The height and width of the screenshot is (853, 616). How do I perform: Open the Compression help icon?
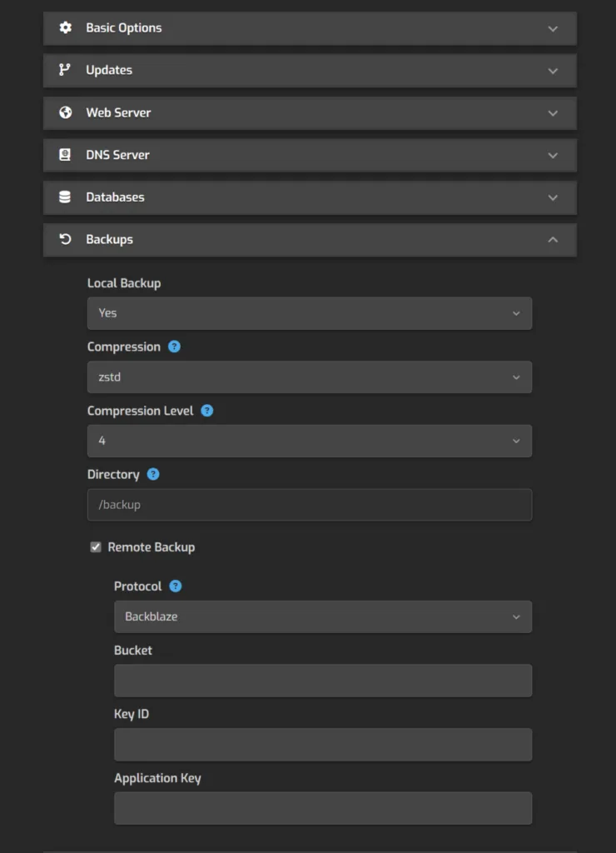tap(174, 347)
